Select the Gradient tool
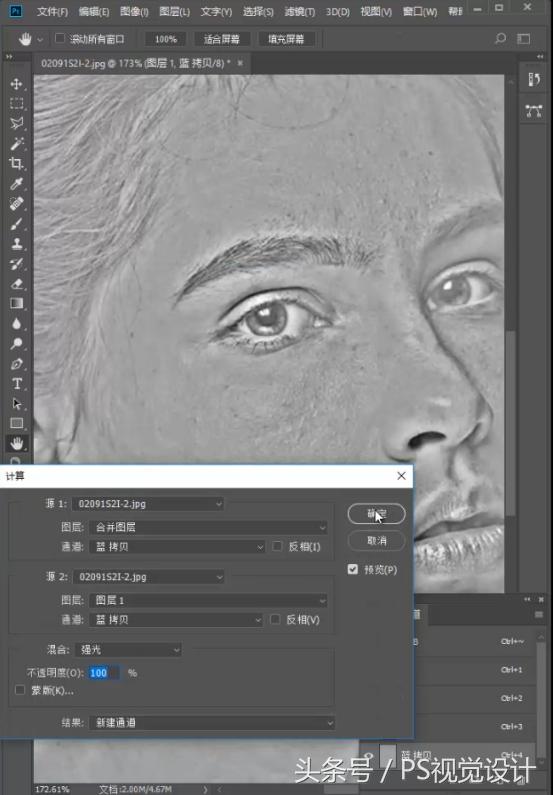This screenshot has width=554, height=795. pyautogui.click(x=16, y=303)
